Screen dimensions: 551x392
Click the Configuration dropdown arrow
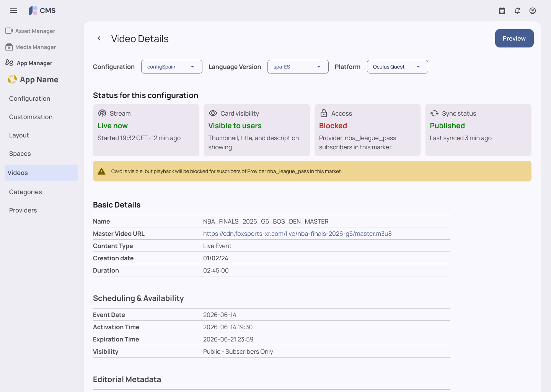coord(192,67)
